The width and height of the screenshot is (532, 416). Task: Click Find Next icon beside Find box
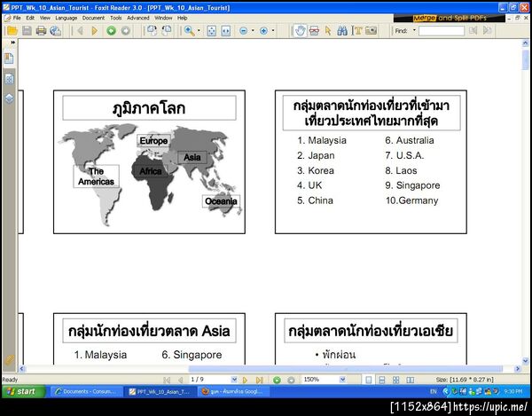(x=487, y=30)
